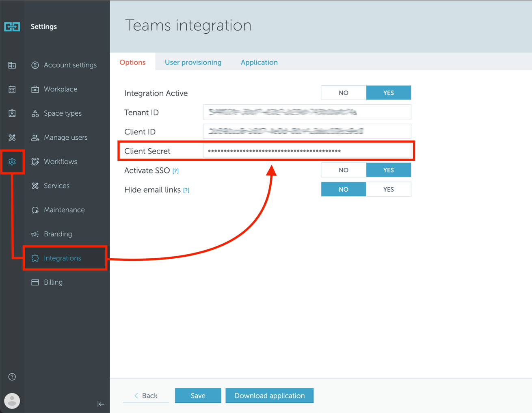Open help via the question mark icon
Viewport: 532px width, 413px height.
click(12, 377)
